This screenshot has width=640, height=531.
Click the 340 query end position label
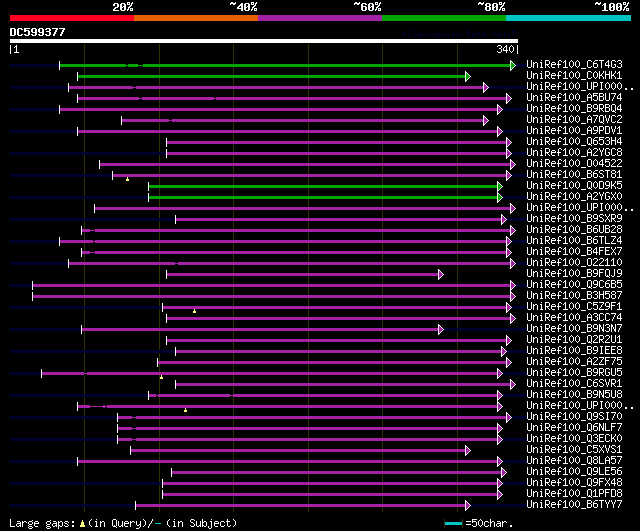(505, 49)
